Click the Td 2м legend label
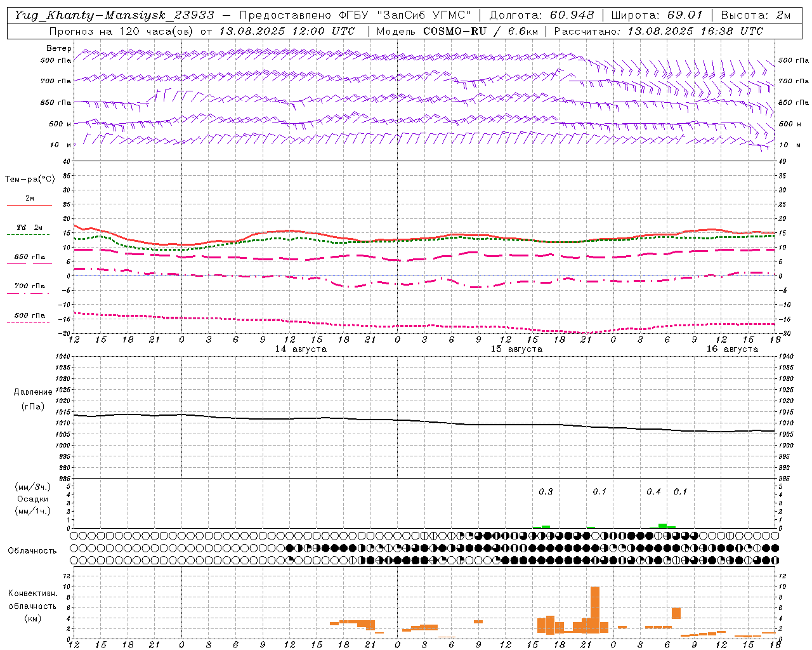Image resolution: width=812 pixels, height=650 pixels. pos(29,227)
